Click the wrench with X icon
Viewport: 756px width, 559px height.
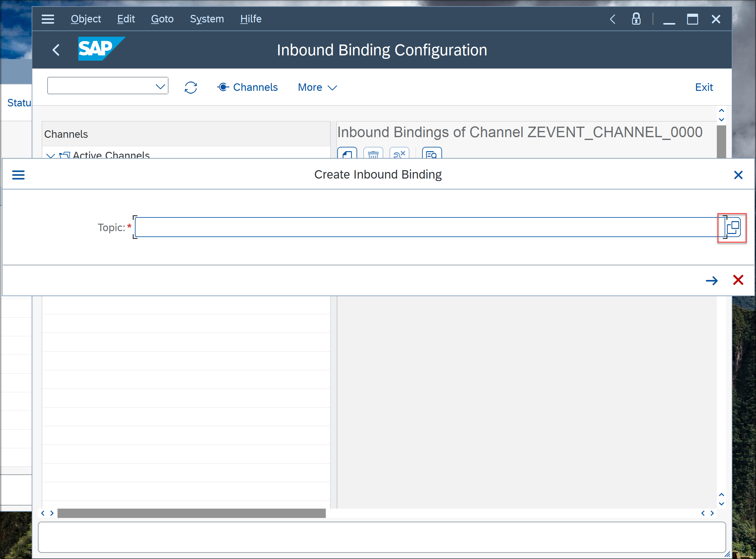tap(399, 153)
